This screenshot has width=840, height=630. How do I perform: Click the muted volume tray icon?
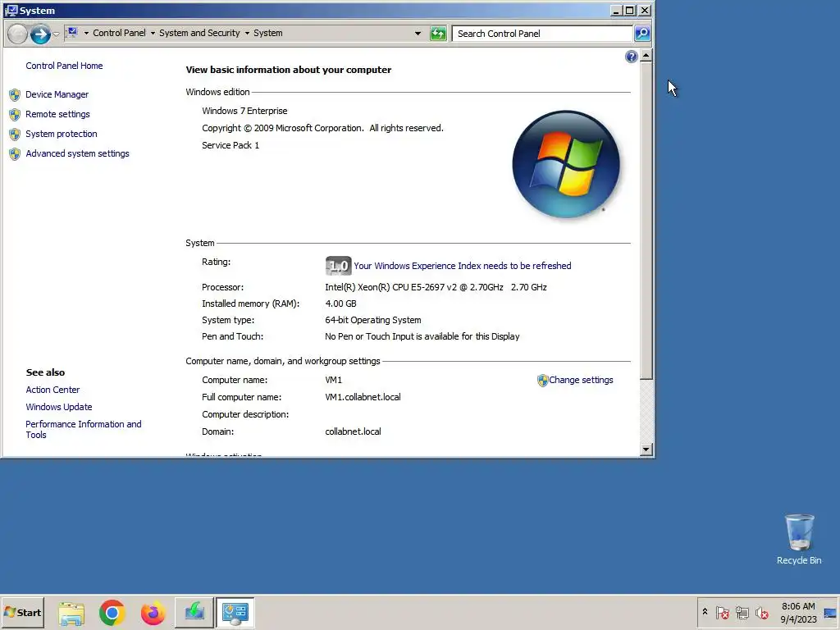point(762,612)
